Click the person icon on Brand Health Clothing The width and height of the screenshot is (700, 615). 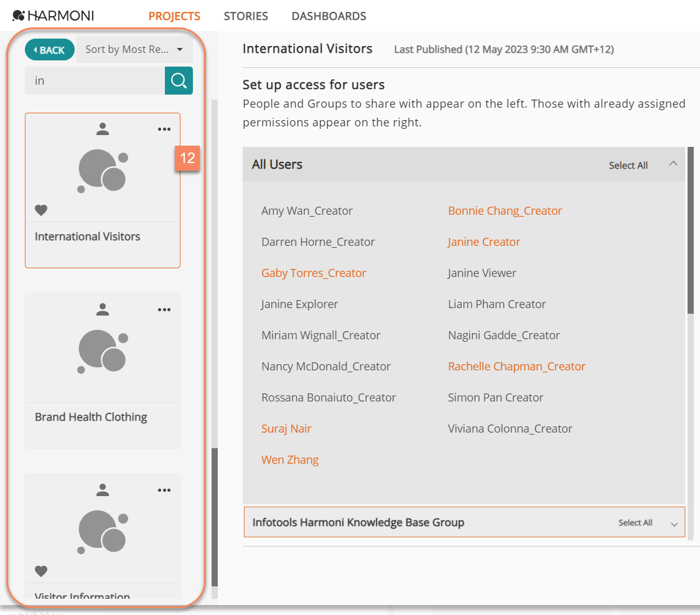coord(103,309)
